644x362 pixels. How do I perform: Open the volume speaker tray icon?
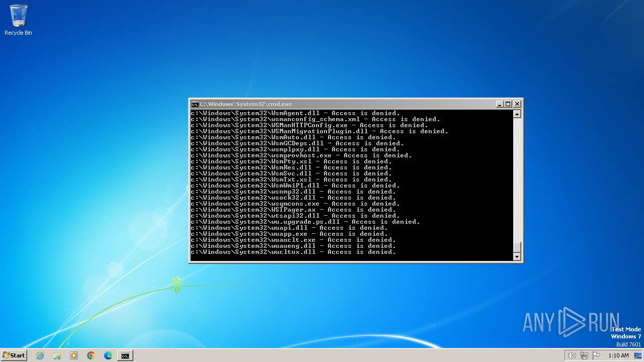click(572, 355)
